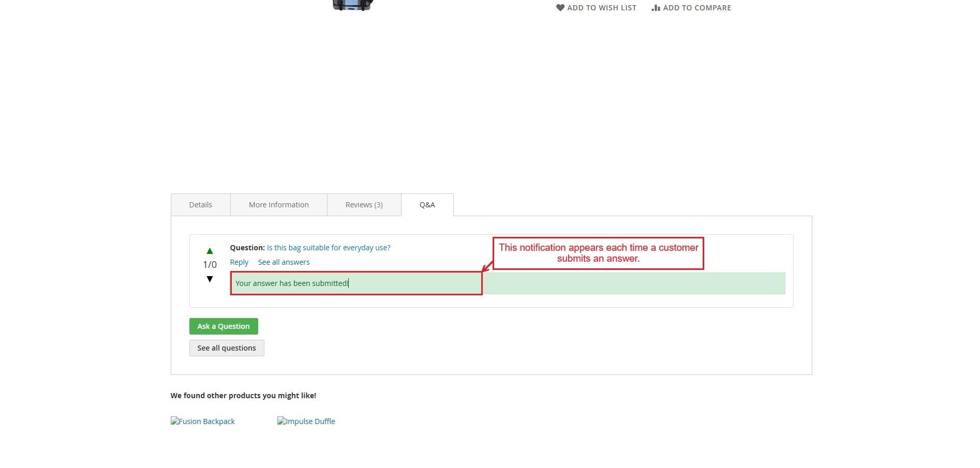Upvote the question with green up arrow
Image resolution: width=980 pixels, height=468 pixels.
click(x=210, y=251)
